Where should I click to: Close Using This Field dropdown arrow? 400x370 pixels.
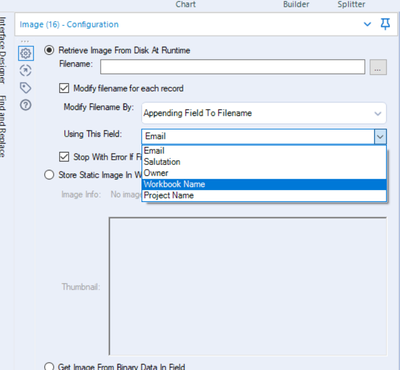click(380, 137)
